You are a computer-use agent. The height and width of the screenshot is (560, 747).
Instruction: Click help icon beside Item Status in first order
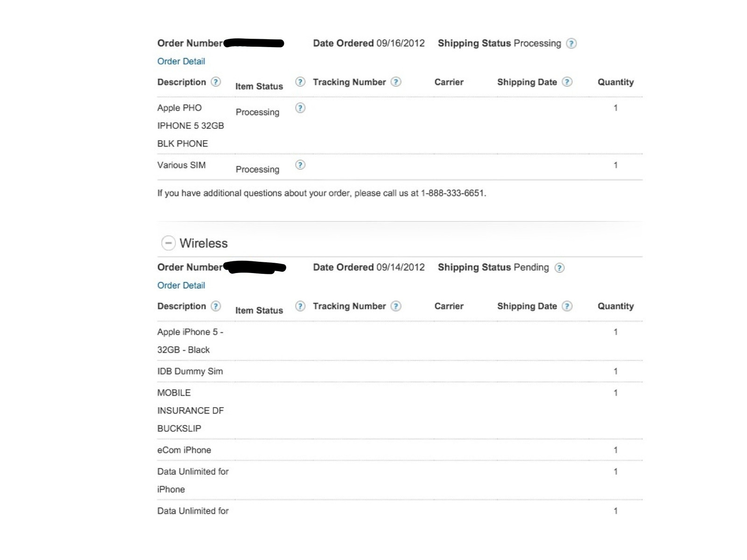300,82
